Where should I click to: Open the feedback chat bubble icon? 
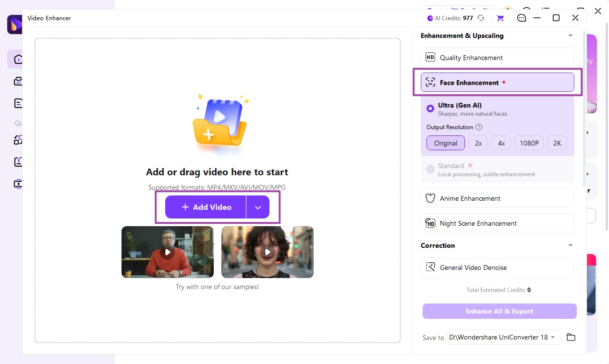point(522,18)
